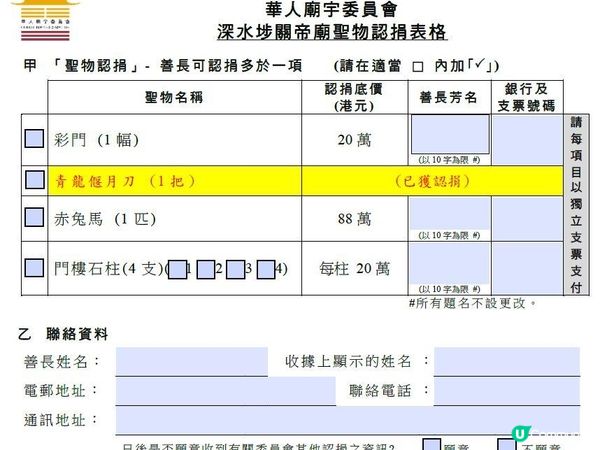Click the 20 萬 price for 彩門
600x450 pixels.
[x=354, y=140]
